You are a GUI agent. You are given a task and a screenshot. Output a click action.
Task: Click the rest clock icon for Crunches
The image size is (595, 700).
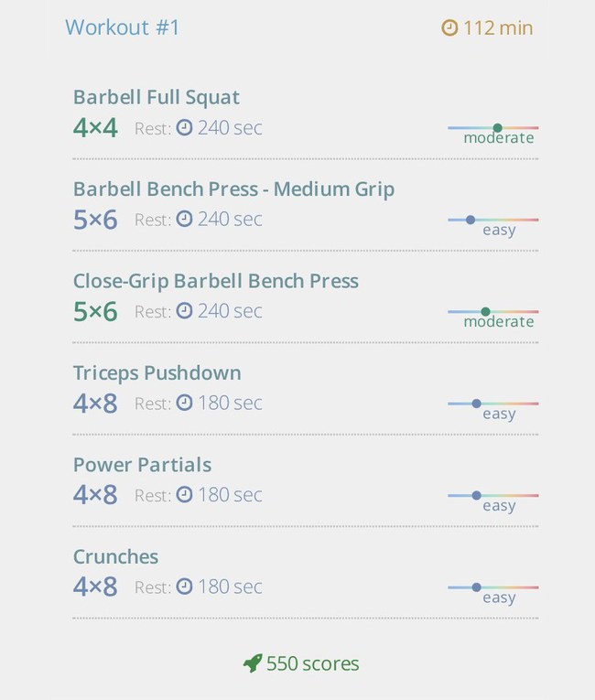tap(184, 587)
